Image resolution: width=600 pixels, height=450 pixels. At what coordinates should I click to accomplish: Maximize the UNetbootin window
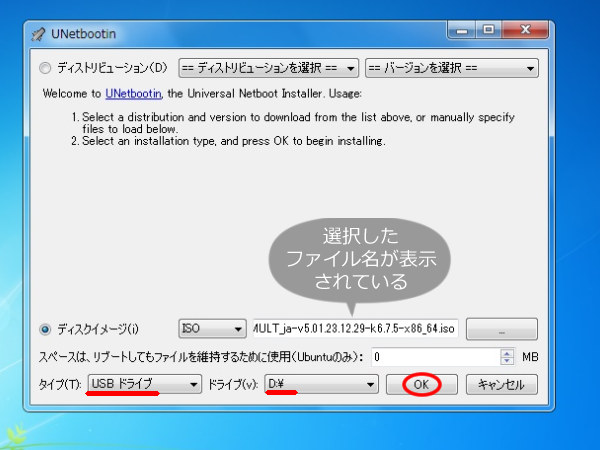coord(488,30)
